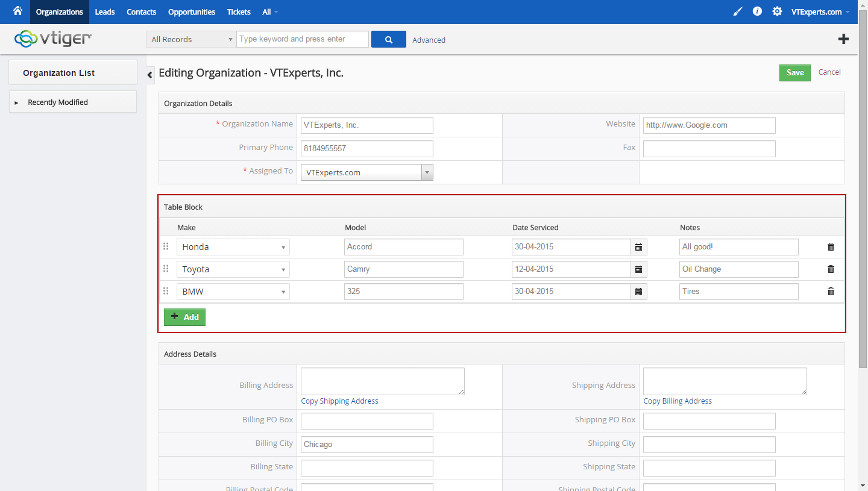The height and width of the screenshot is (491, 868).
Task: Click the Fax field
Action: point(709,149)
